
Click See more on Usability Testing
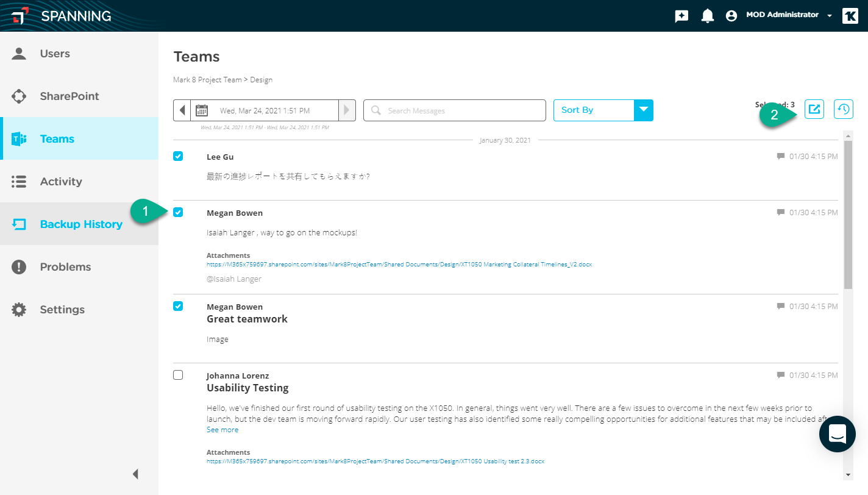[x=222, y=430]
